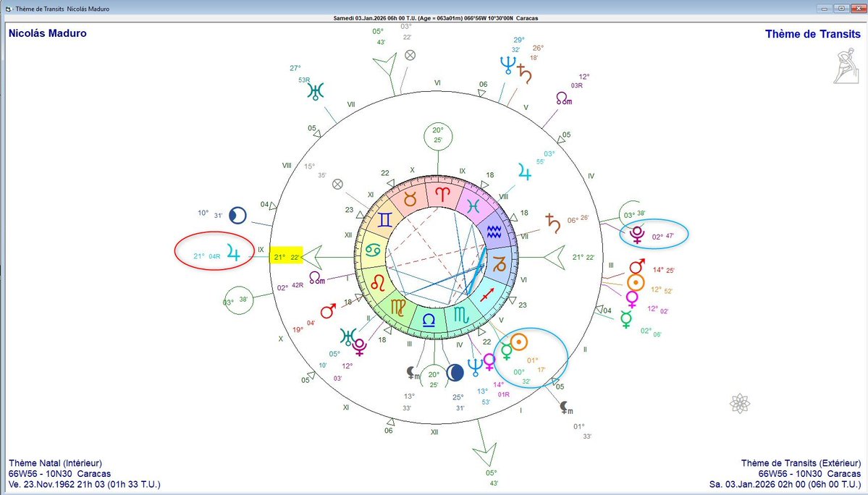Click the Thème Natal (Intérieur) label
The image size is (868, 495).
tap(55, 463)
